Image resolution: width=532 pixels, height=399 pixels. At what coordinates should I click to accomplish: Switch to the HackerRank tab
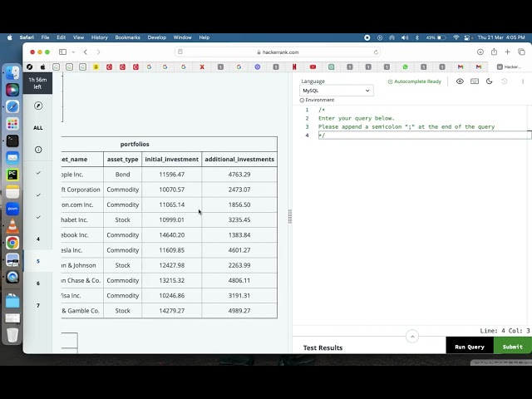click(509, 66)
